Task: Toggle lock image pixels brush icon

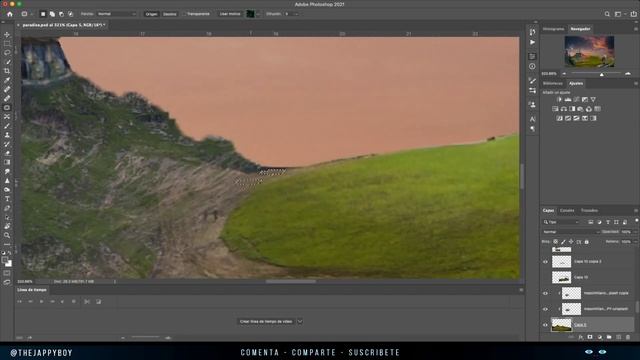Action: pos(563,242)
